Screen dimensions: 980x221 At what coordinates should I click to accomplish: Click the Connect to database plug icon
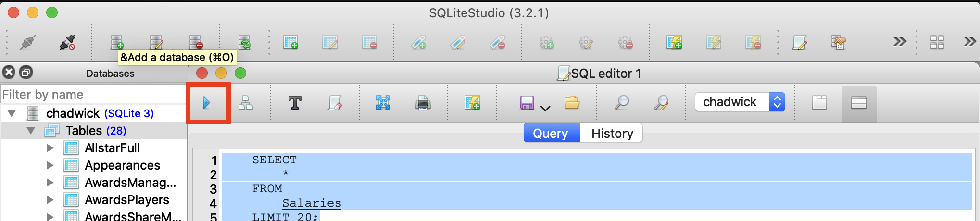click(x=28, y=42)
